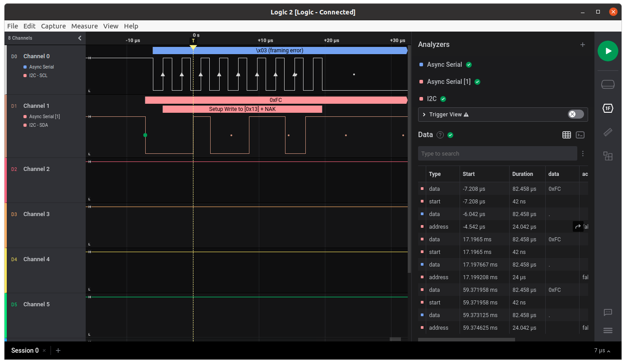Image resolution: width=626 pixels, height=364 pixels.
Task: Open the Edit menu
Action: [x=29, y=26]
